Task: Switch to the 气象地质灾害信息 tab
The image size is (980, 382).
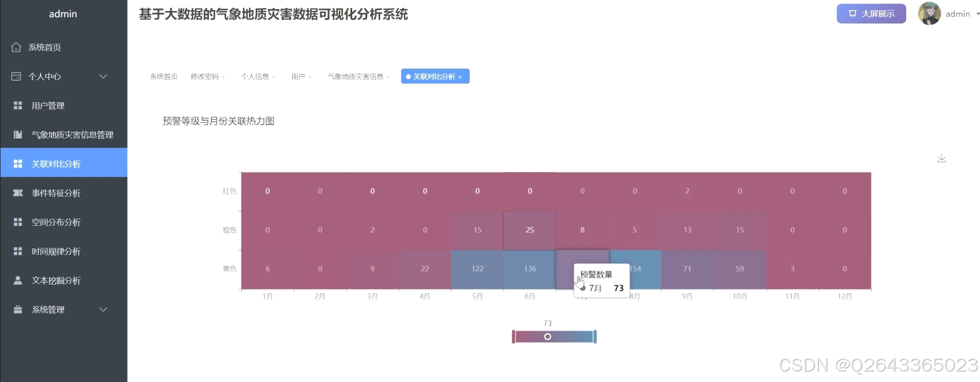Action: point(356,77)
